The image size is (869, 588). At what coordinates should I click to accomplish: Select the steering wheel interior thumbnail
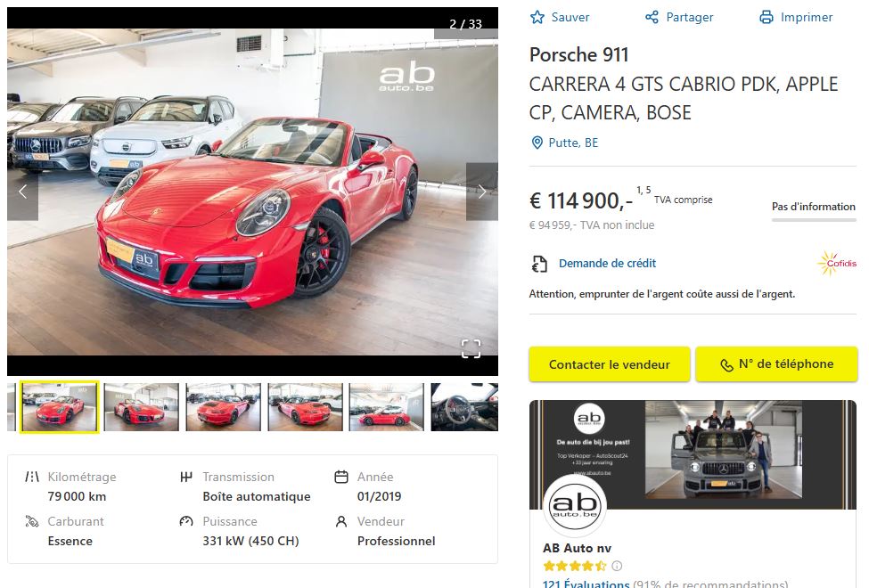[x=464, y=407]
